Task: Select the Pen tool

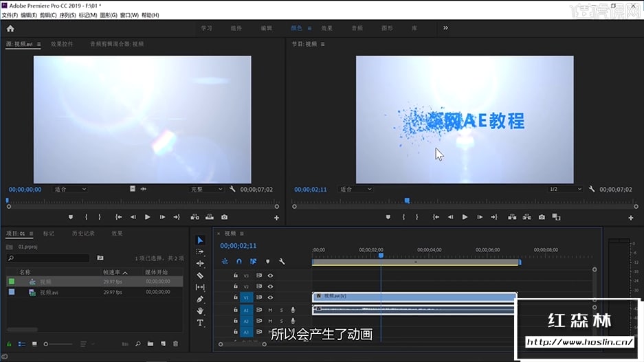Action: pos(200,299)
